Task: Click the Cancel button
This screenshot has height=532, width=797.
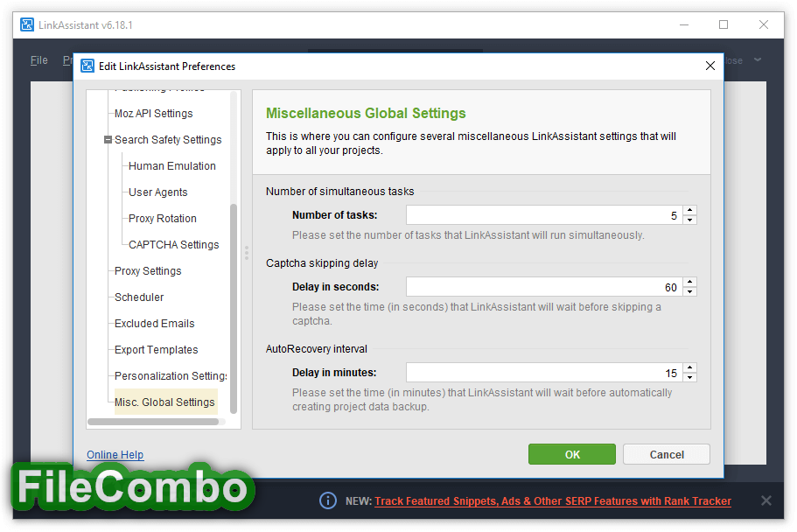Action: (667, 454)
